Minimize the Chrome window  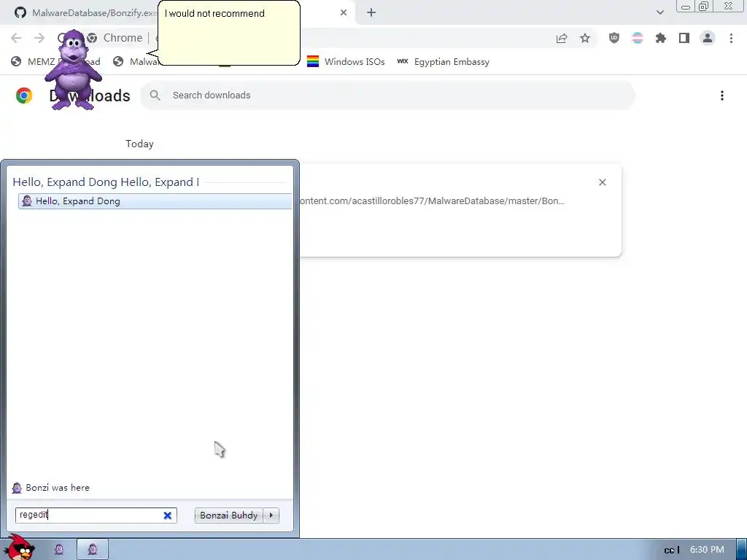pyautogui.click(x=686, y=7)
